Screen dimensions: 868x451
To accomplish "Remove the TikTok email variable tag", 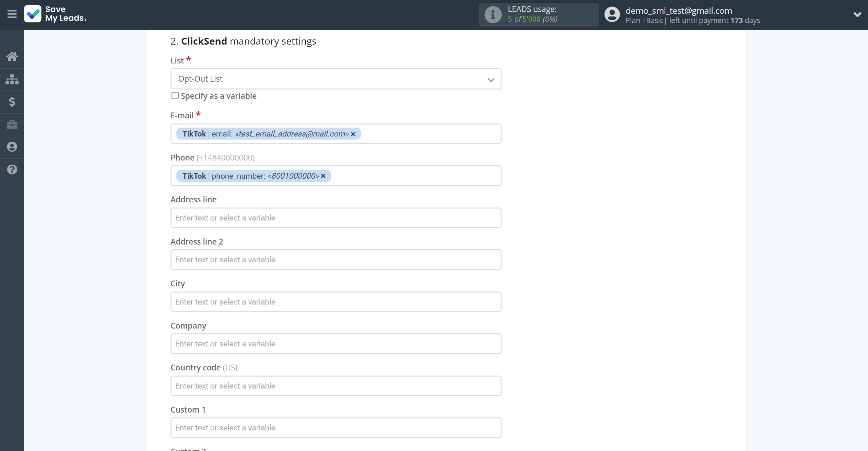I will [353, 134].
